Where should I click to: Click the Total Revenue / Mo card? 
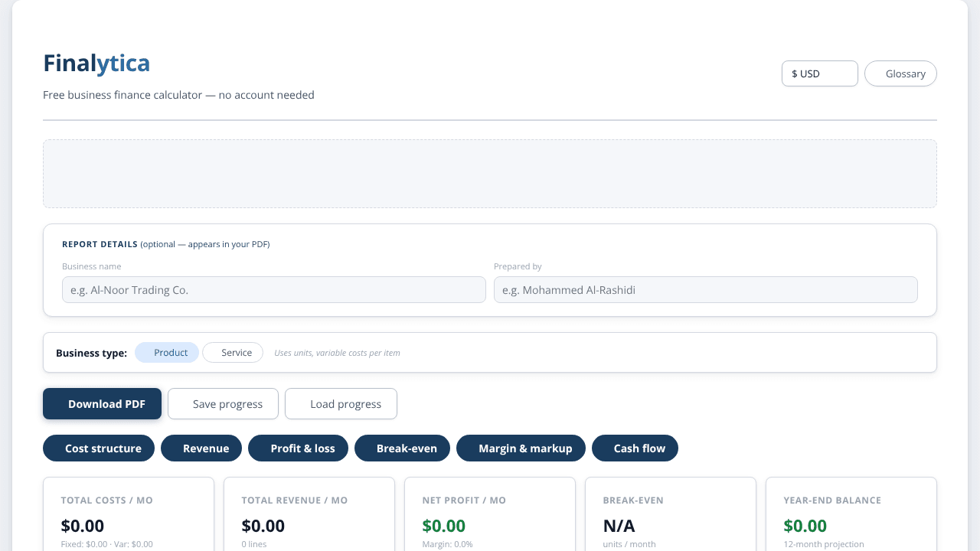[x=309, y=514]
